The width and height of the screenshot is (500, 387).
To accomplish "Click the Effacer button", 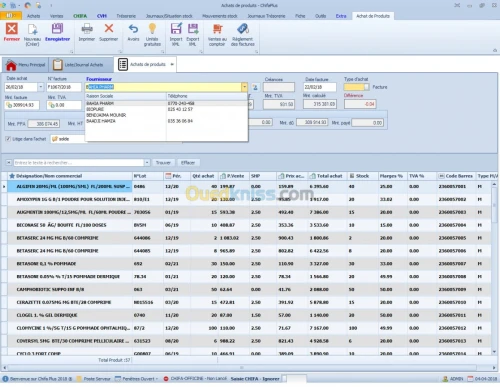I will [188, 163].
